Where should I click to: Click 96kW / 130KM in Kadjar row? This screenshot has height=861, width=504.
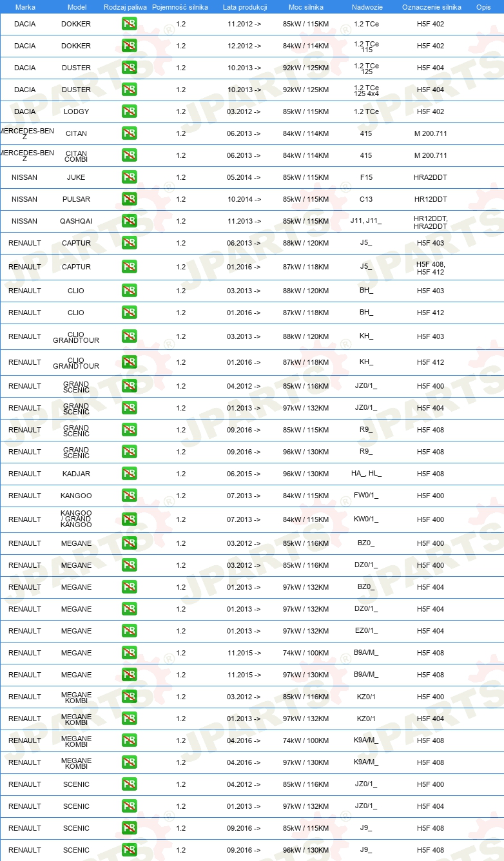pos(305,474)
